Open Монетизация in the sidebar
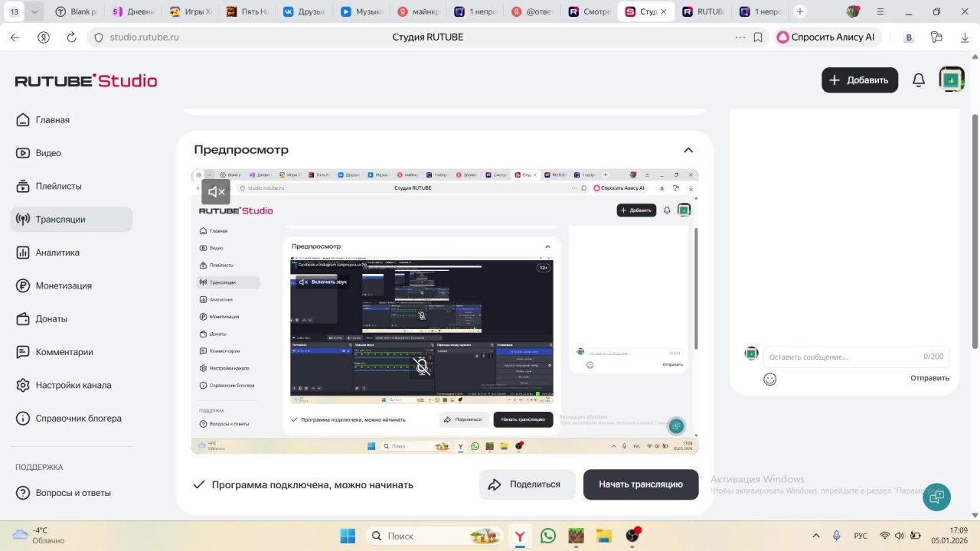The width and height of the screenshot is (980, 551). (72, 285)
